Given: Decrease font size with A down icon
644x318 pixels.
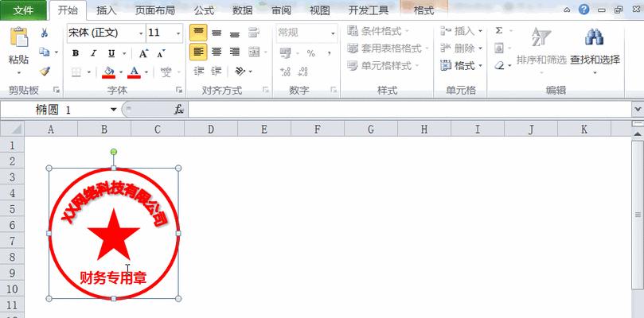Looking at the screenshot, I should tap(161, 53).
